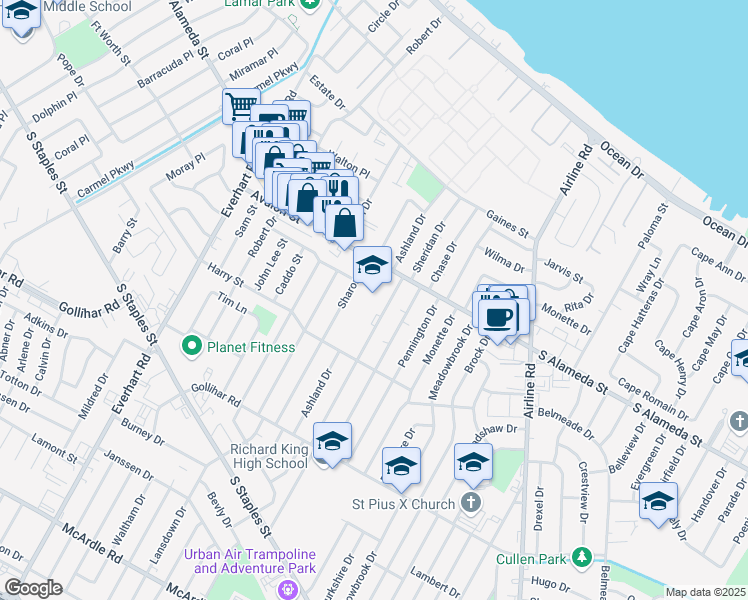Click the Caddo St street label

289,274
